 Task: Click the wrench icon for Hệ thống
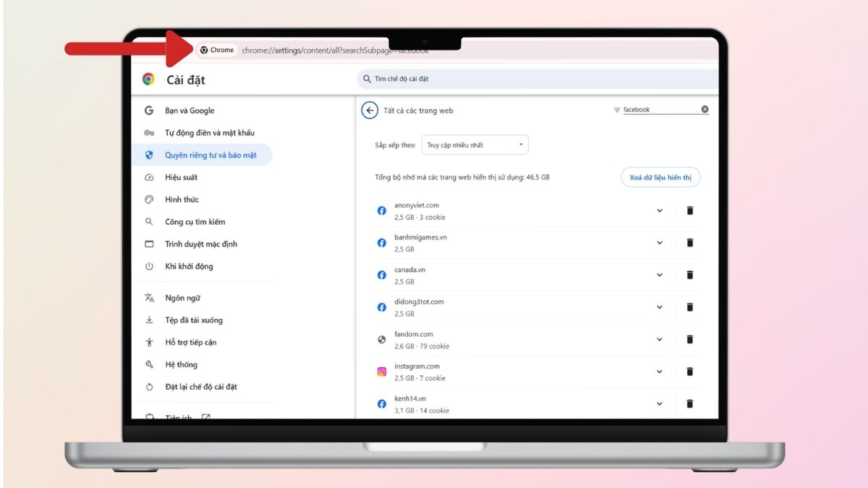(x=149, y=364)
